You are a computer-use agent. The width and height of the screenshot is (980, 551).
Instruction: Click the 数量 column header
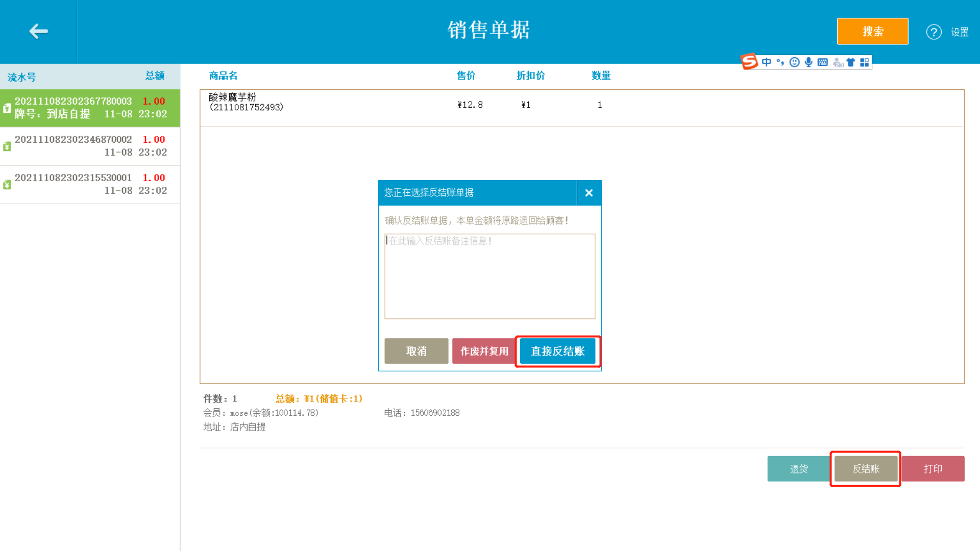601,76
